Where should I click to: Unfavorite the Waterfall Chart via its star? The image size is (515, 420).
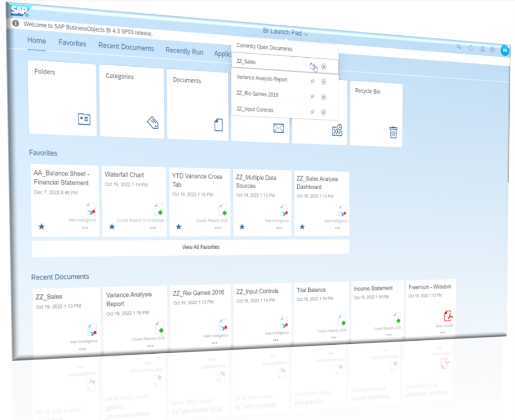112,227
